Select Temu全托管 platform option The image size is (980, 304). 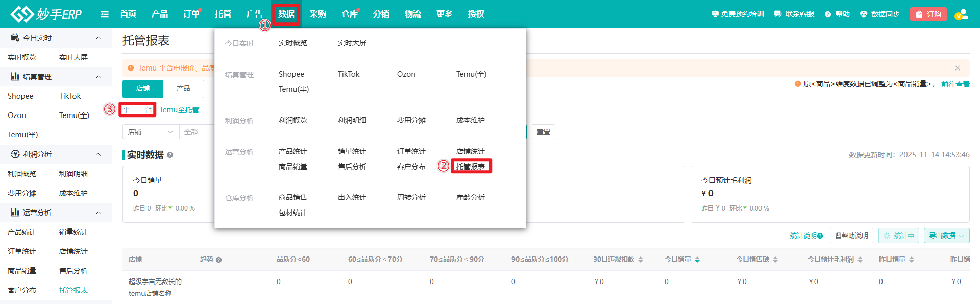(179, 110)
